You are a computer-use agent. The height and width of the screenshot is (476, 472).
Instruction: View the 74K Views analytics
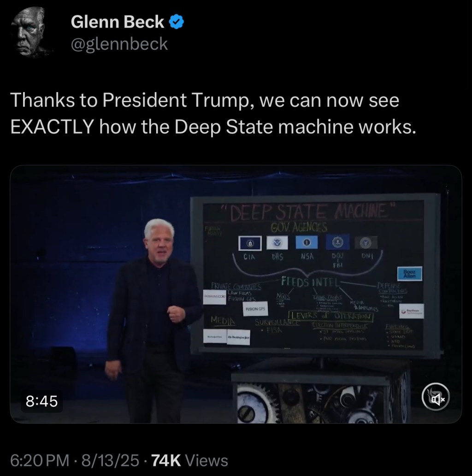[189, 460]
